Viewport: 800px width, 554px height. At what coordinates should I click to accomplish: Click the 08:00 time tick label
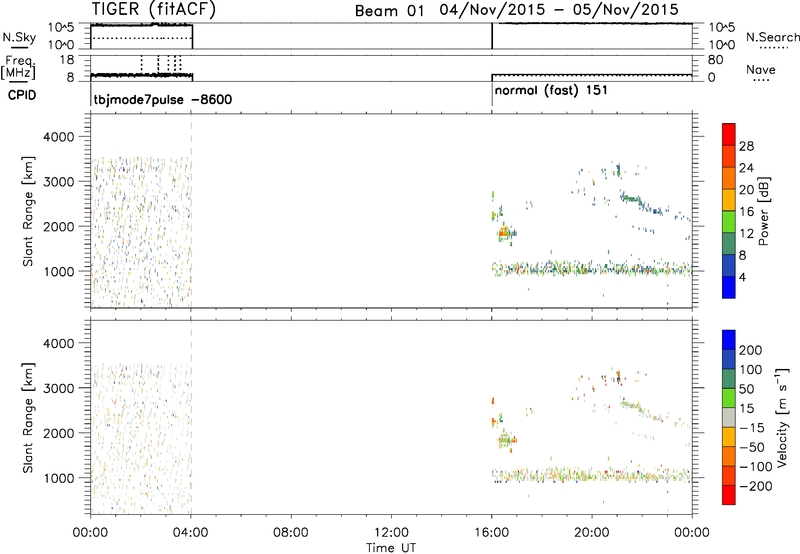[x=291, y=533]
